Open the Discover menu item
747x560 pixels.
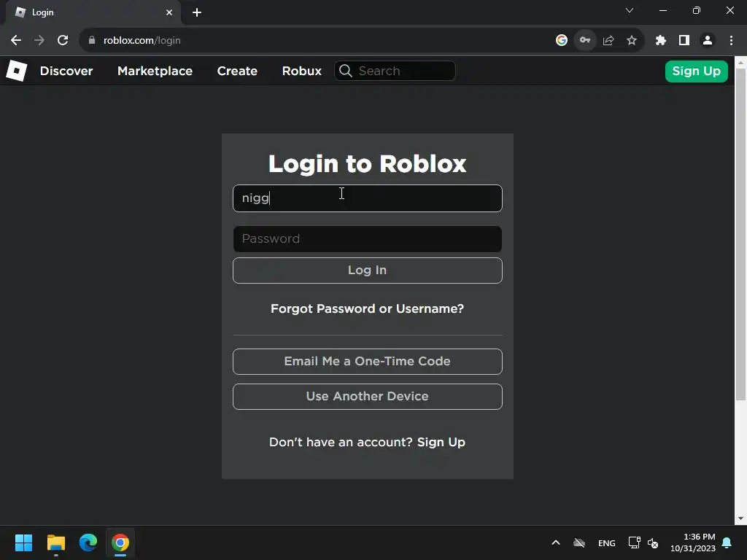click(66, 71)
